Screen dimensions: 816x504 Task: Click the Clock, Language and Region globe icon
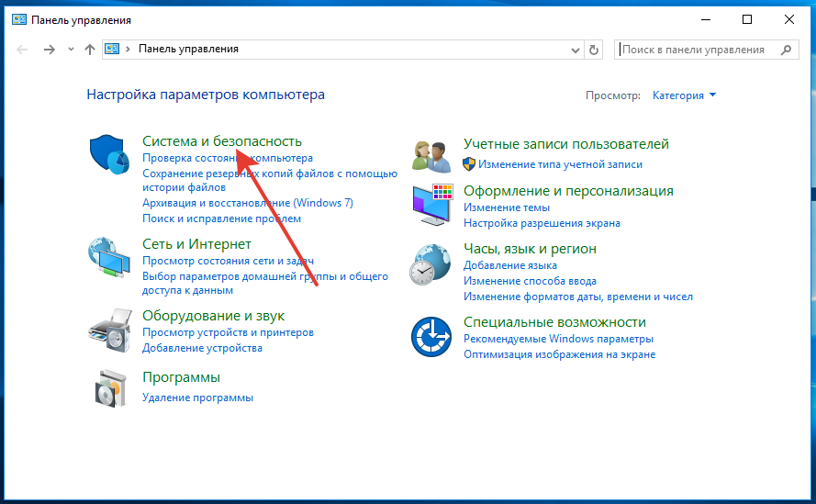click(430, 264)
